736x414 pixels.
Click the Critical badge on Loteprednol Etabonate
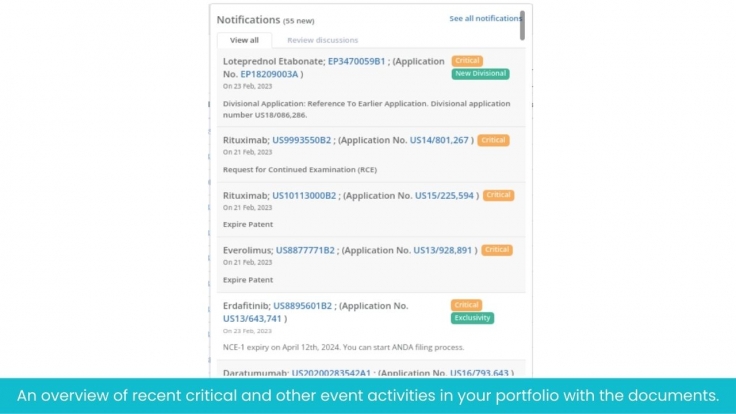tap(467, 61)
